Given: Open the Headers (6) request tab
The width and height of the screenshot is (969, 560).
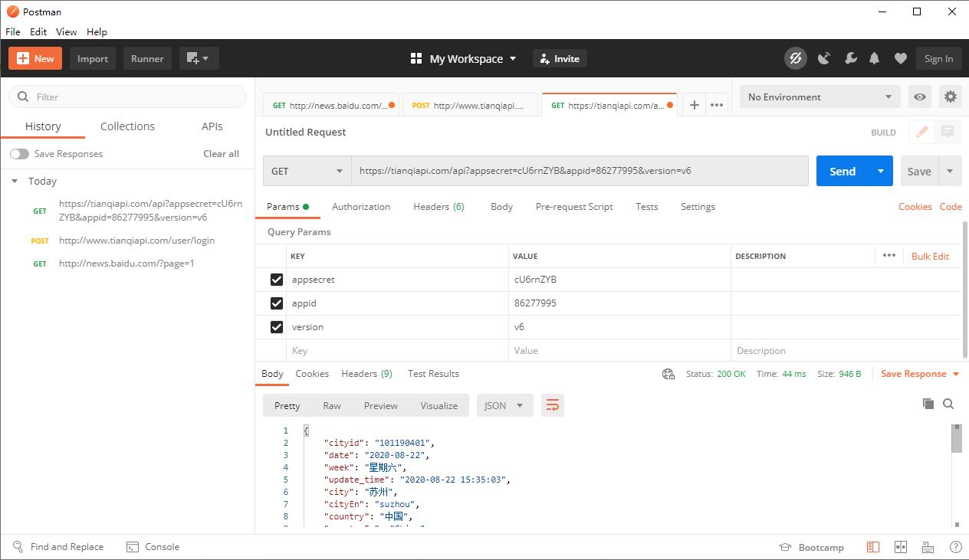Looking at the screenshot, I should click(x=439, y=207).
